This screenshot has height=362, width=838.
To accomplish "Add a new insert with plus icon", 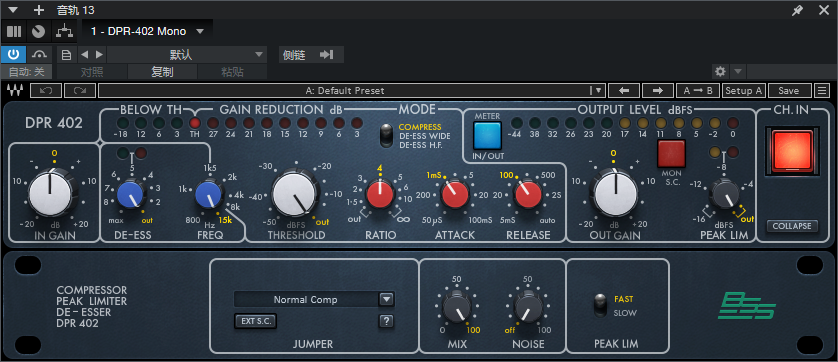I will (38, 10).
